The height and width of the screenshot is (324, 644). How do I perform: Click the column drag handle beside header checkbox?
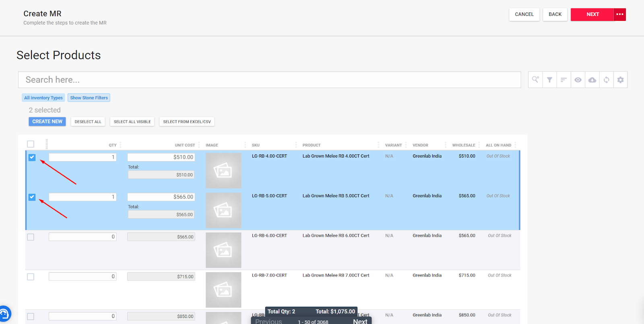(x=47, y=144)
